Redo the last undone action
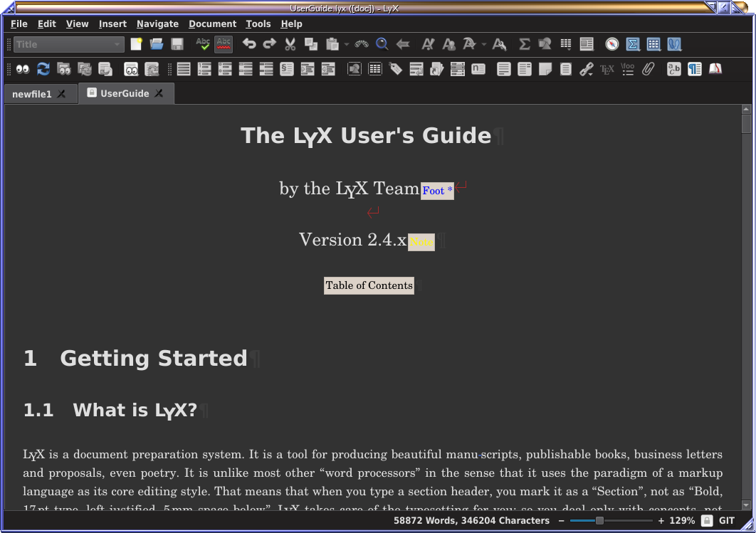756x533 pixels. [x=270, y=44]
